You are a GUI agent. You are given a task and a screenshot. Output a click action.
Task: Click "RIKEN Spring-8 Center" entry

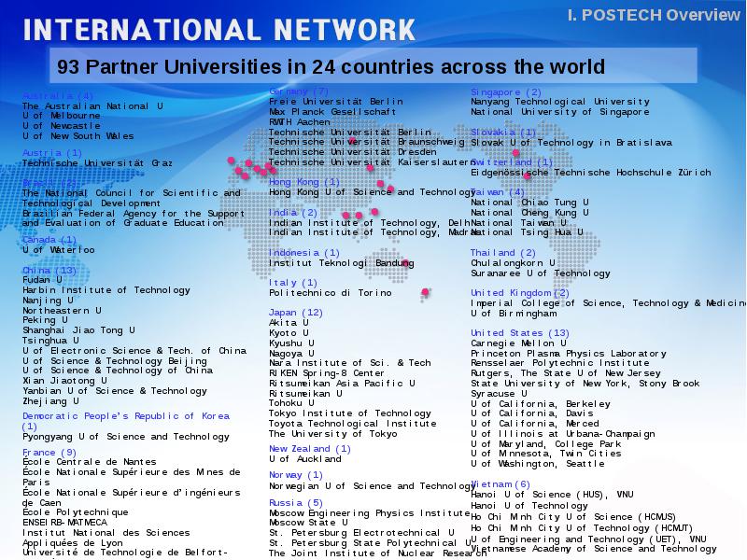(326, 372)
